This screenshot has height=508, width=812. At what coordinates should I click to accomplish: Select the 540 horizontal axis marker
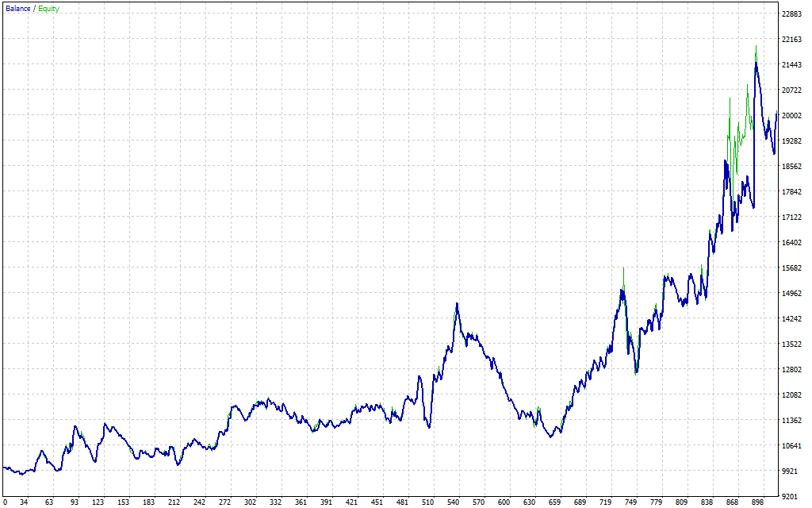point(454,502)
